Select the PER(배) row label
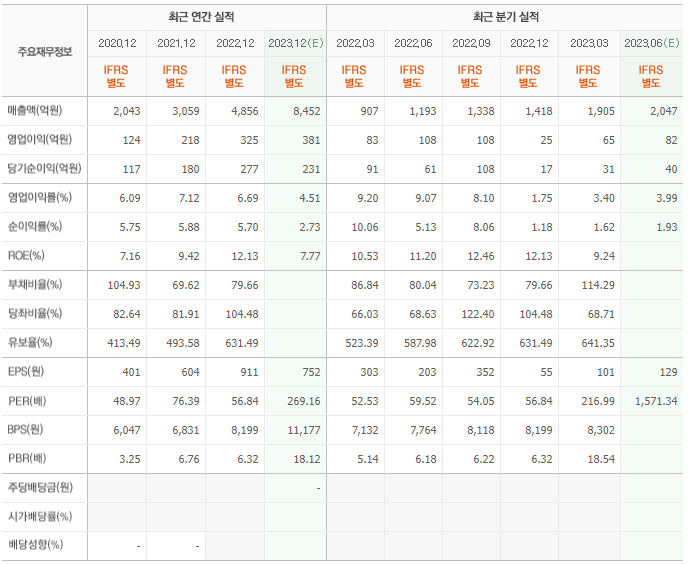688x564 pixels. (x=27, y=401)
